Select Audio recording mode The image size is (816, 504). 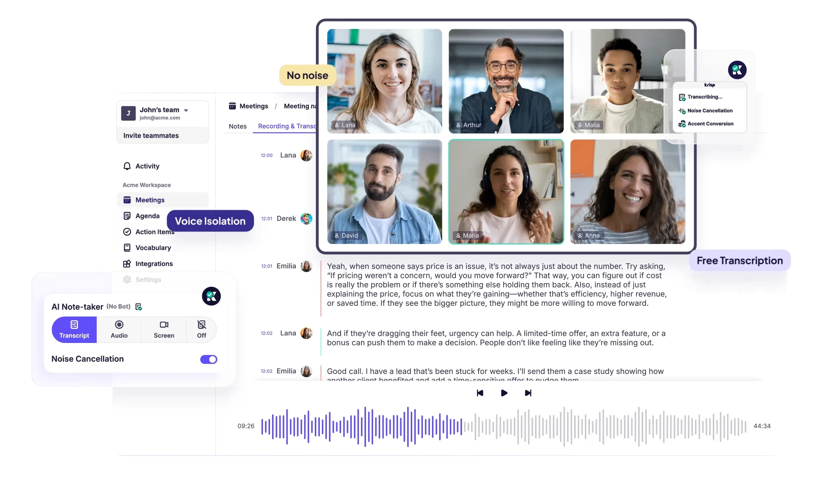tap(119, 330)
